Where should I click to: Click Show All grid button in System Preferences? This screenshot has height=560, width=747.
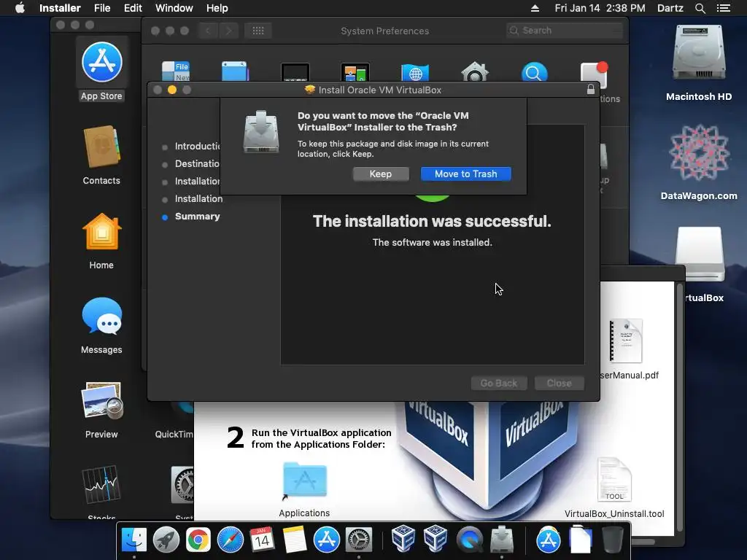[x=258, y=31]
